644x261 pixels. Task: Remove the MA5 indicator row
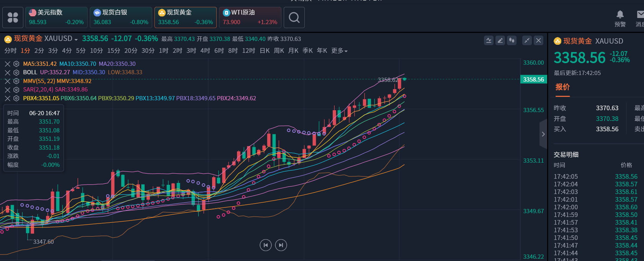point(7,64)
